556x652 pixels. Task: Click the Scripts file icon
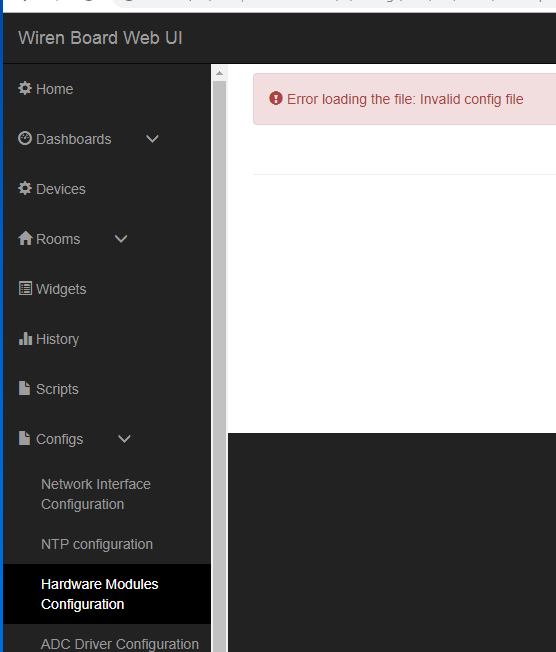(25, 388)
